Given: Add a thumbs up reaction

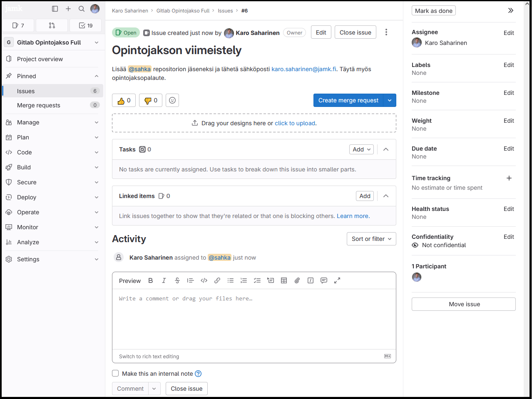Looking at the screenshot, I should [124, 101].
